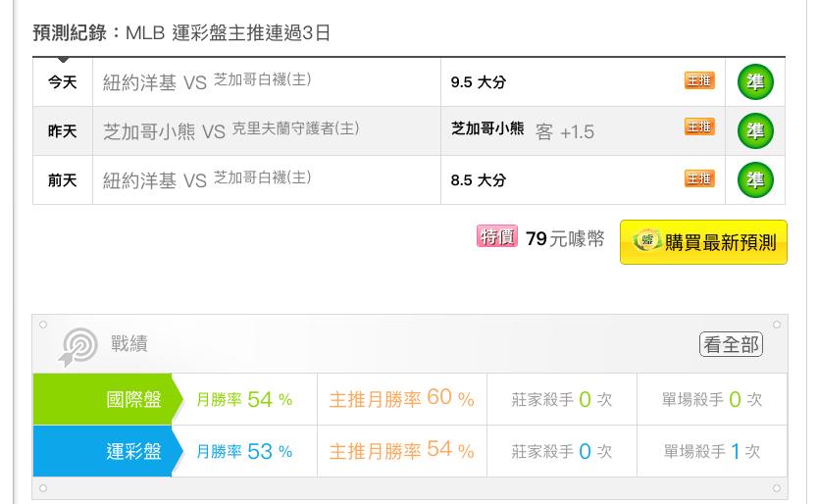Click orange 主推 tag for 9.5 大分
This screenshot has height=504, width=817.
[699, 80]
